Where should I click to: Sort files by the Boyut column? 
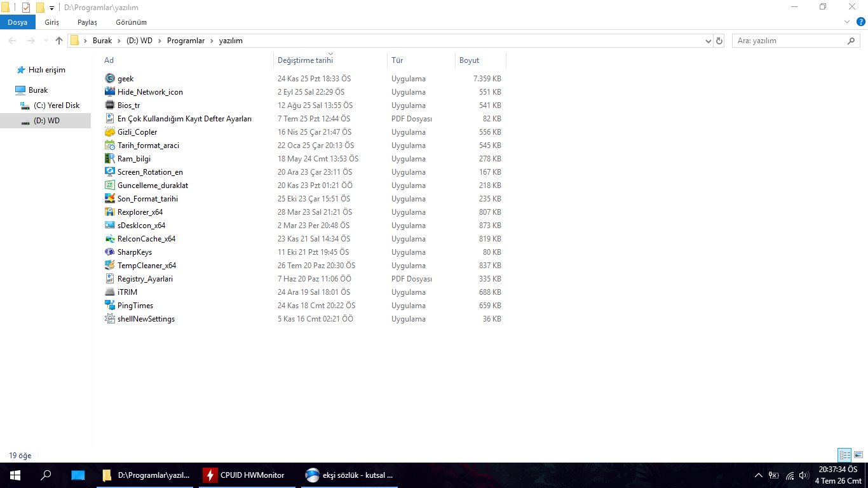(480, 60)
